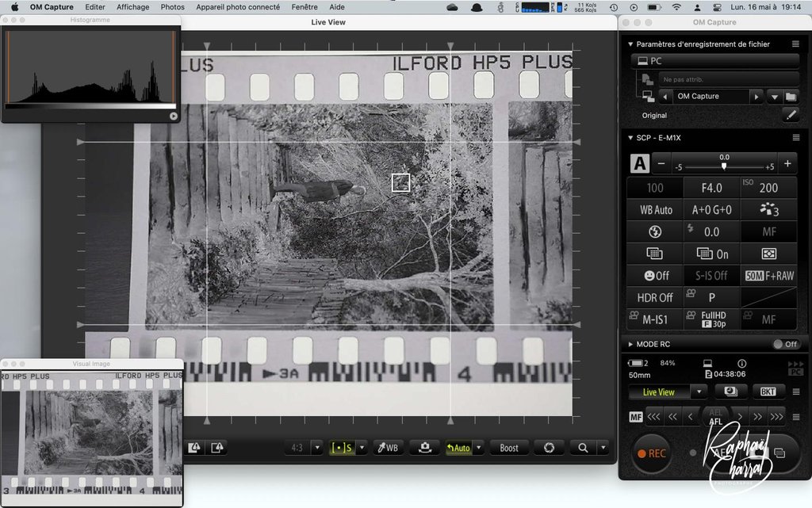Open the rotation Auto dropdown arrow
The image size is (812, 508).
pos(478,448)
